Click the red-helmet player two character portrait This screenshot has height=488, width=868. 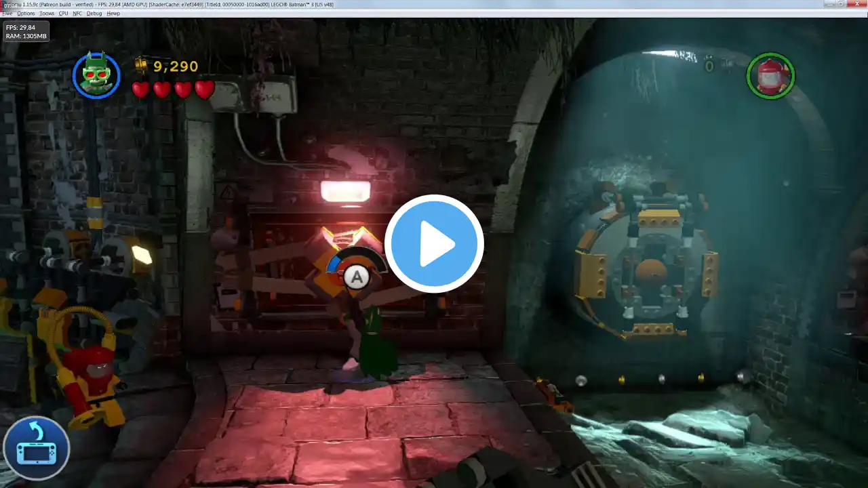click(x=770, y=76)
